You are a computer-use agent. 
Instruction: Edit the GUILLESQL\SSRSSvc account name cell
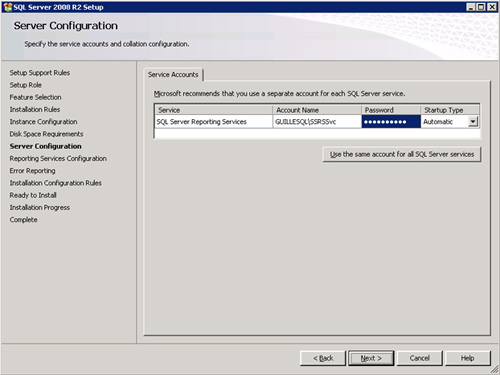[317, 122]
